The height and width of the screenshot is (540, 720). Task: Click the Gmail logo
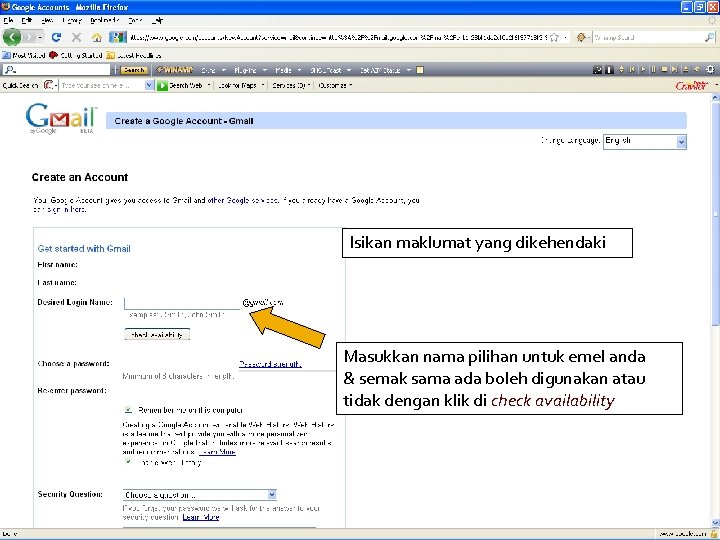62,118
